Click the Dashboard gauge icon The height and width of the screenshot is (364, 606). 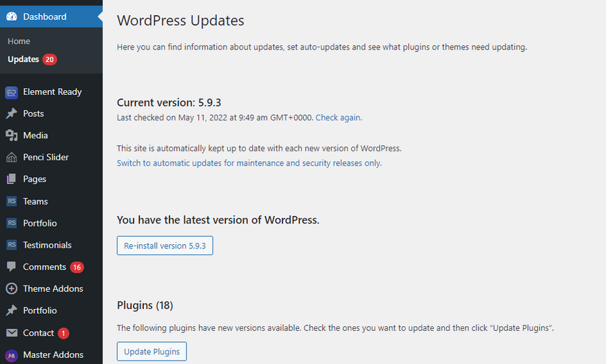pyautogui.click(x=11, y=17)
